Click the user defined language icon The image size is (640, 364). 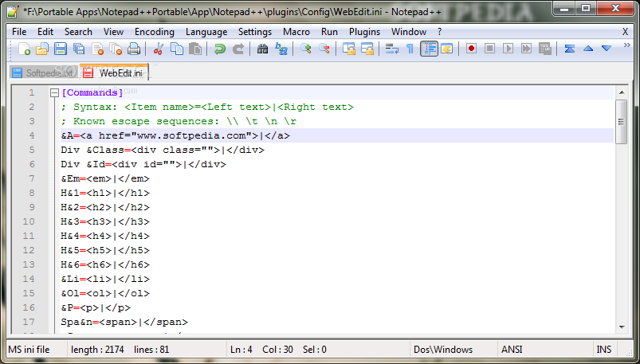point(447,49)
